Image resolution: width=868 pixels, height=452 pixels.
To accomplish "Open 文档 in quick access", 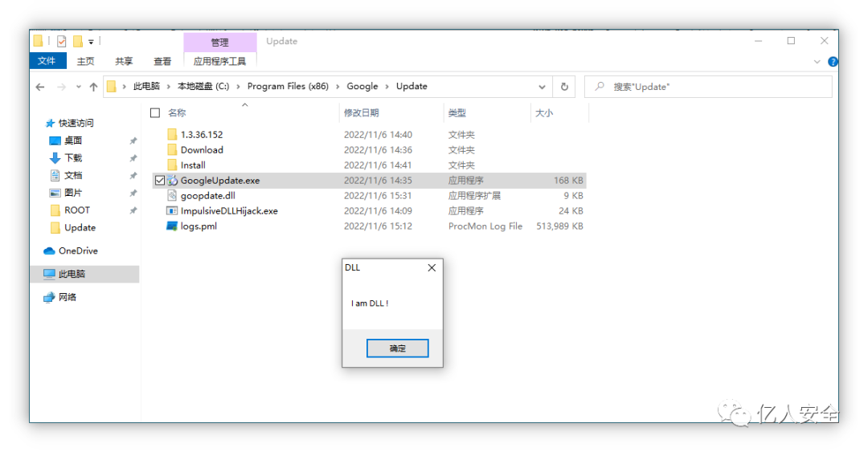I will 72,175.
